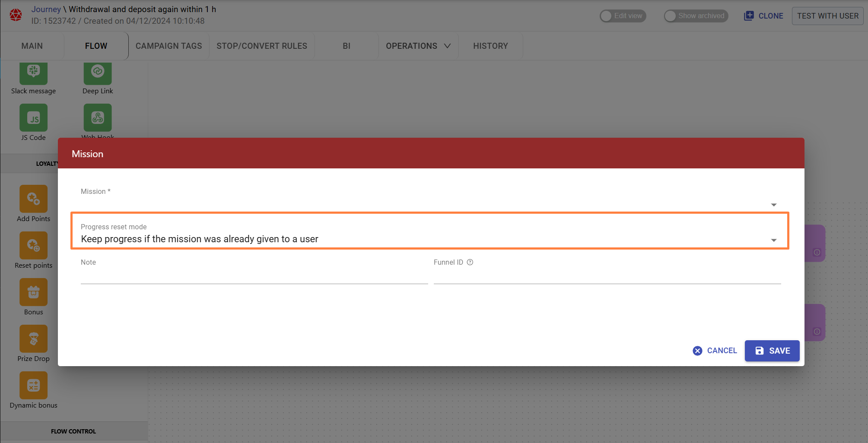This screenshot has width=868, height=443.
Task: Open the Journey breadcrumb link
Action: pyautogui.click(x=46, y=9)
